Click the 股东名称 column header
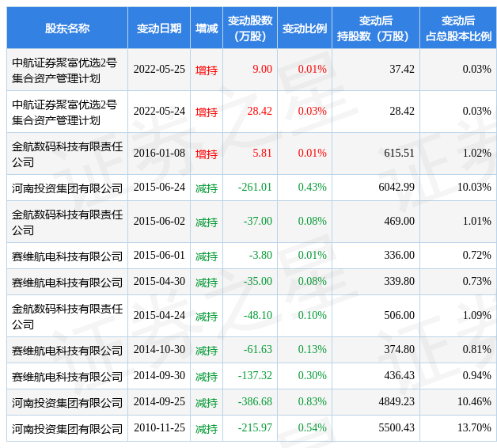Viewport: 497px width, 448px height. point(67,28)
